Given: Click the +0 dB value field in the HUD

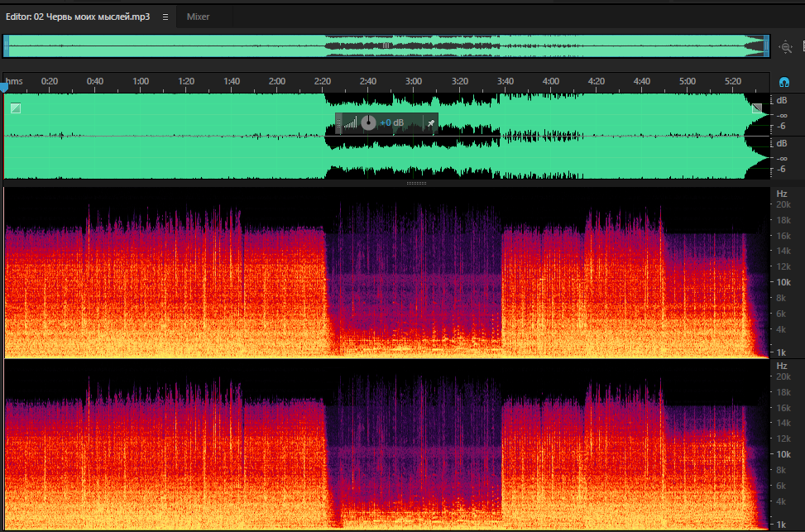Looking at the screenshot, I should pyautogui.click(x=391, y=122).
